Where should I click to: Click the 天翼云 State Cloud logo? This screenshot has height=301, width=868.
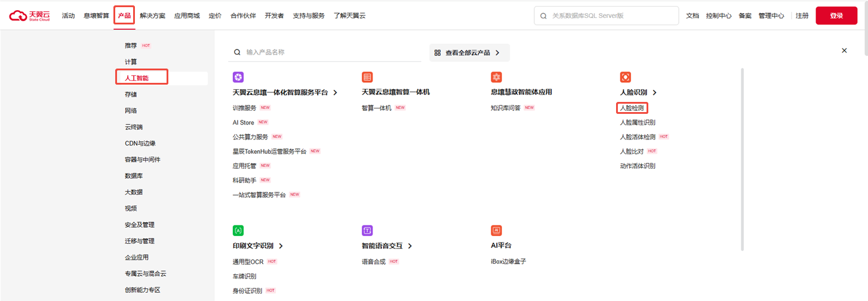click(30, 15)
